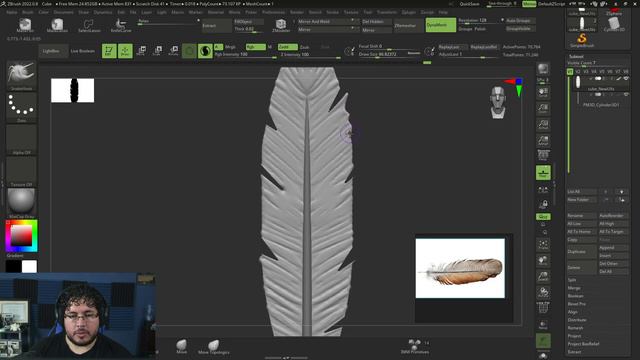This screenshot has width=640, height=360.
Task: Toggle the Zsub button
Action: 304,47
